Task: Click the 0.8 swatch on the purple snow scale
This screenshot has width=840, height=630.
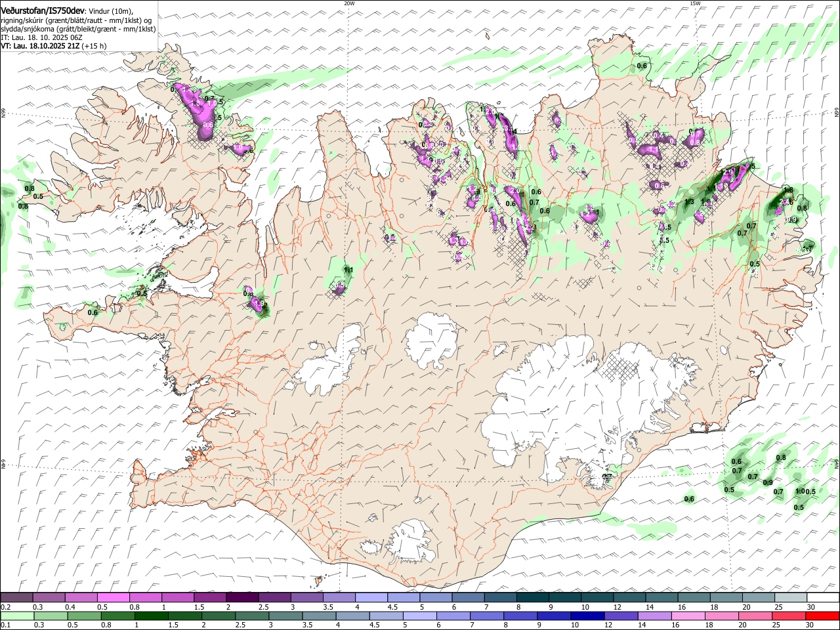Action: 145,598
